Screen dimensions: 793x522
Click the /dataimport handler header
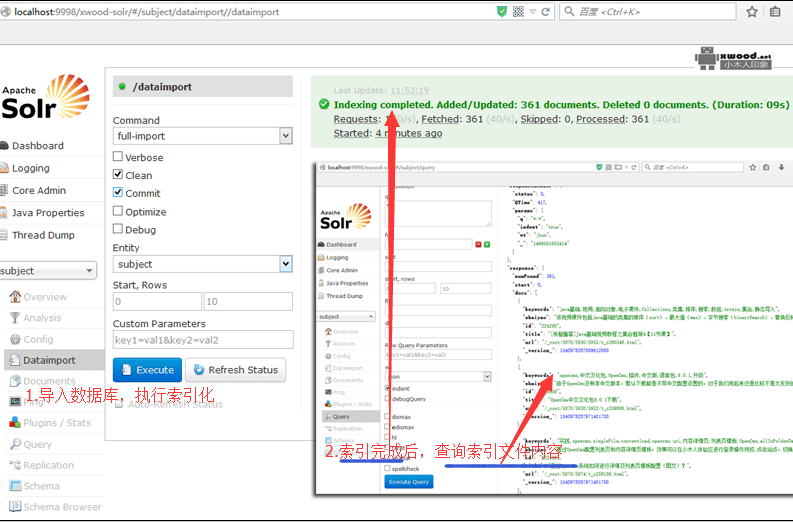[x=203, y=86]
